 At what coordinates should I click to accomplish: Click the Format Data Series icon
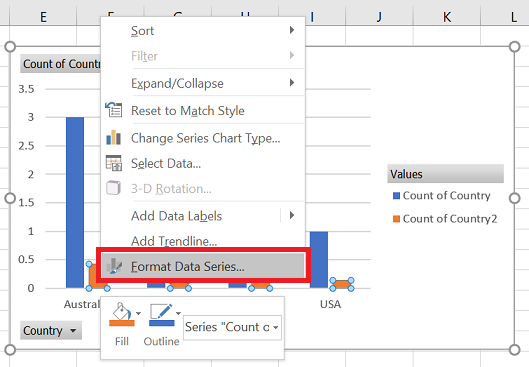coord(114,266)
